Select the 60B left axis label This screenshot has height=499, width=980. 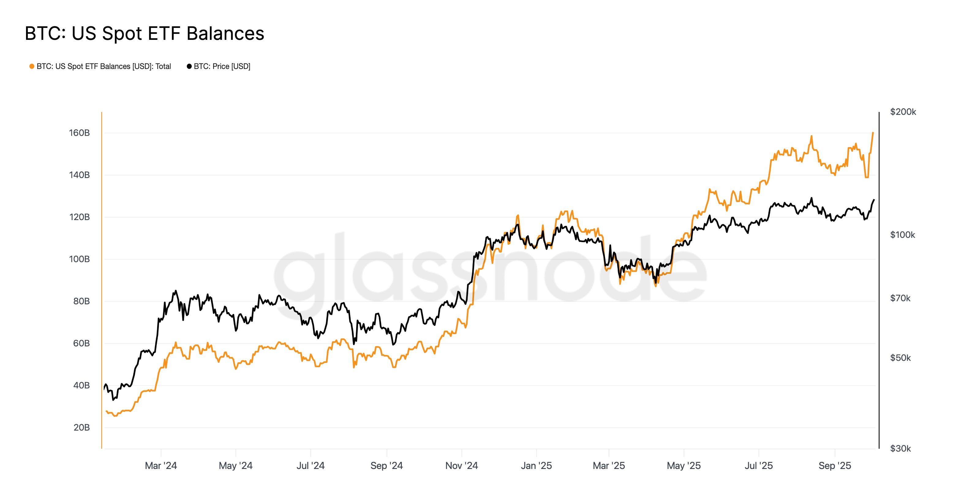point(81,343)
